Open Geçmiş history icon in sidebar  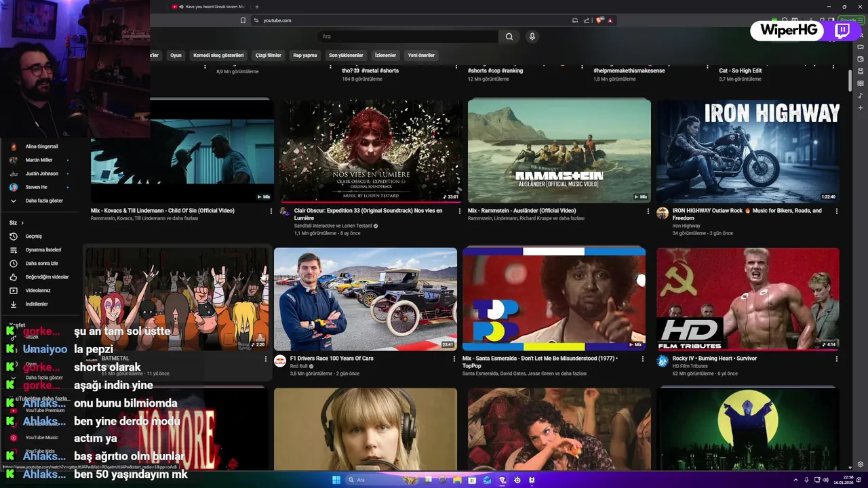tap(13, 237)
